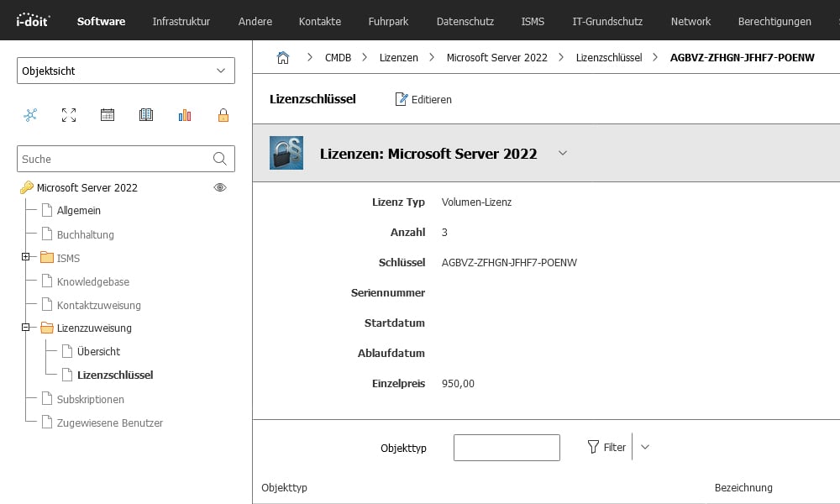This screenshot has height=504, width=840.
Task: Click the Editieren button
Action: tap(423, 99)
